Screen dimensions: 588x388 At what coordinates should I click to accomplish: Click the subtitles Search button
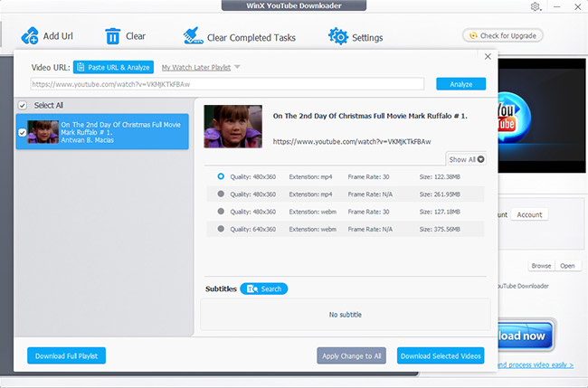pyautogui.click(x=264, y=289)
